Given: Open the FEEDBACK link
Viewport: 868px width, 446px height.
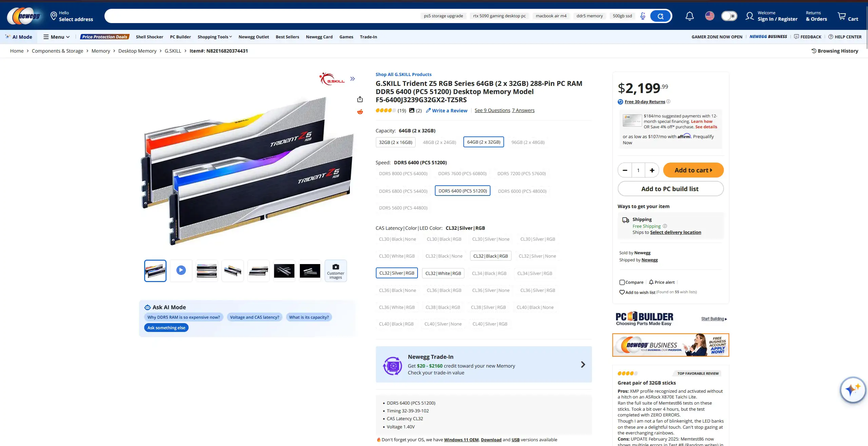Looking at the screenshot, I should 807,37.
